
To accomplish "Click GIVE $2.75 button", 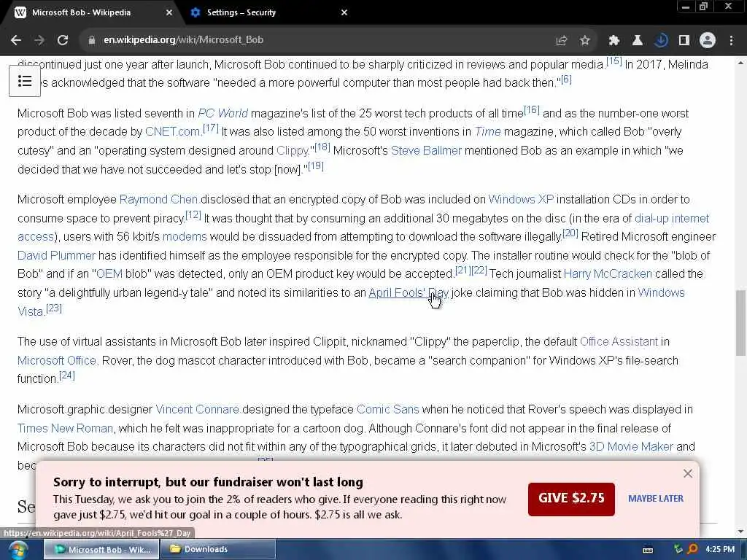I will pos(571,499).
